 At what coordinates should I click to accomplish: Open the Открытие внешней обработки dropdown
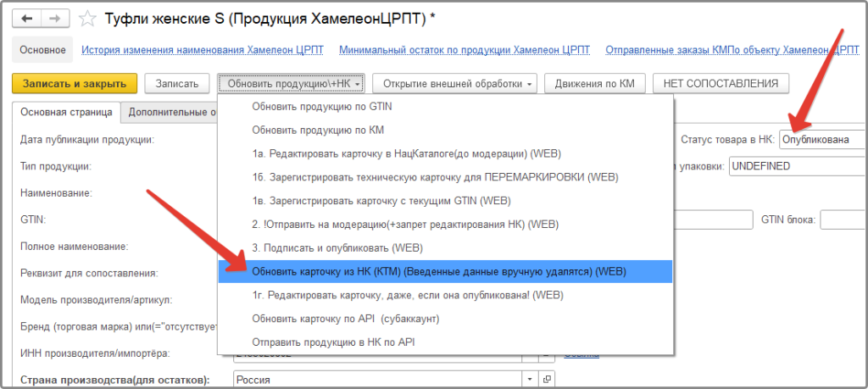point(454,84)
